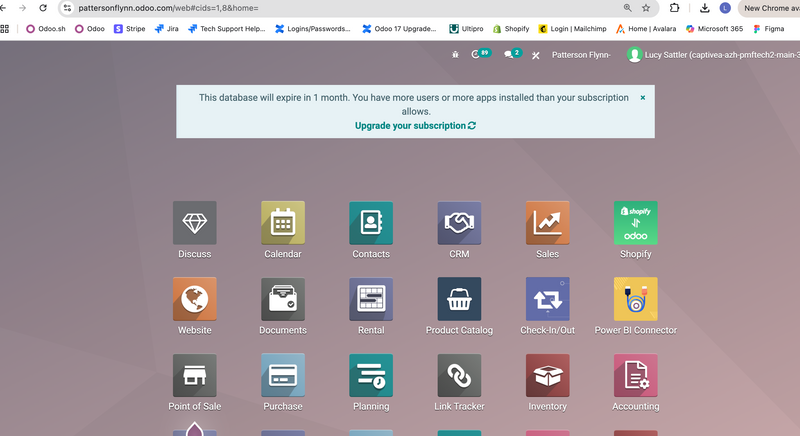The width and height of the screenshot is (800, 436).
Task: Open the Odoo bookmark
Action: 90,29
